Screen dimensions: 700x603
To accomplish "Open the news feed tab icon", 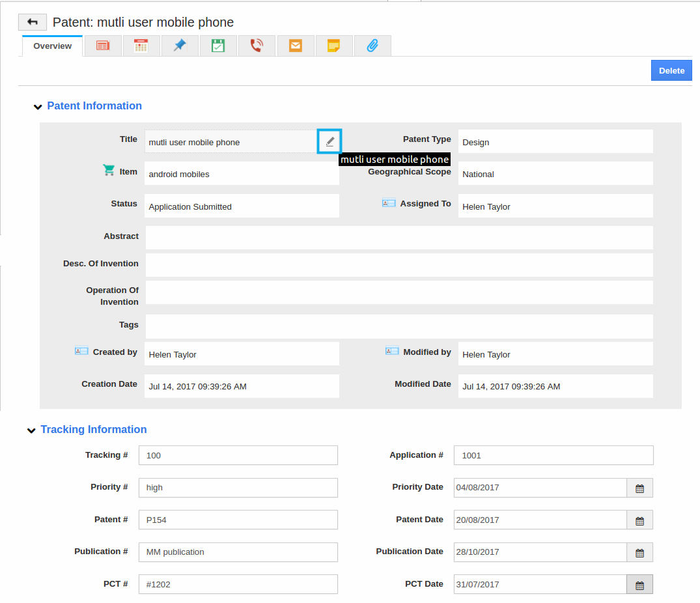I will [103, 46].
